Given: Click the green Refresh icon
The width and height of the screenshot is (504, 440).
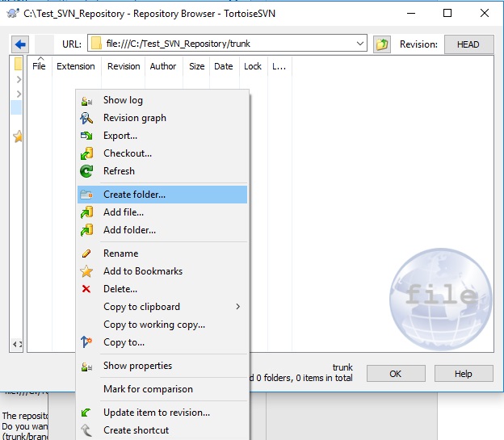Looking at the screenshot, I should tap(86, 171).
